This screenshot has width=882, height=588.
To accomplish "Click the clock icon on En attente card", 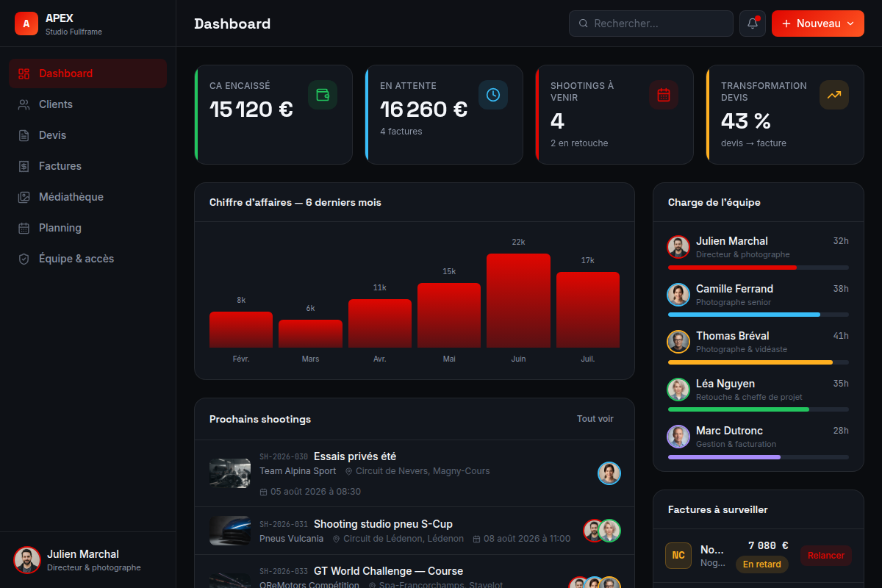I will [493, 95].
